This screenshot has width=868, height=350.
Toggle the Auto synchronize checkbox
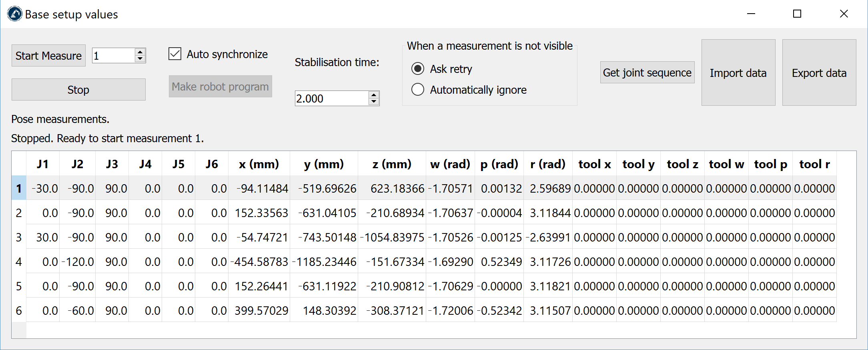tap(175, 54)
